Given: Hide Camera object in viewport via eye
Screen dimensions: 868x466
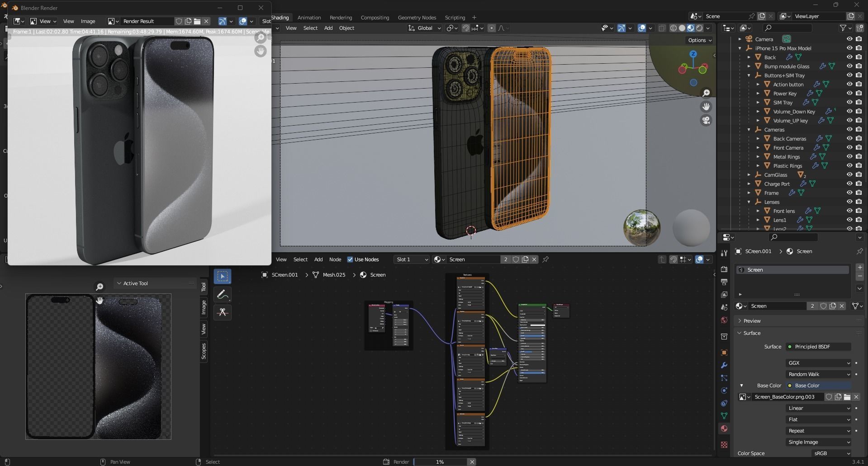Looking at the screenshot, I should (x=849, y=39).
